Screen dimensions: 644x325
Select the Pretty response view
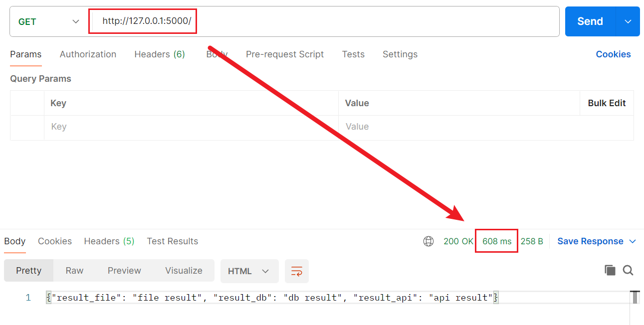28,271
